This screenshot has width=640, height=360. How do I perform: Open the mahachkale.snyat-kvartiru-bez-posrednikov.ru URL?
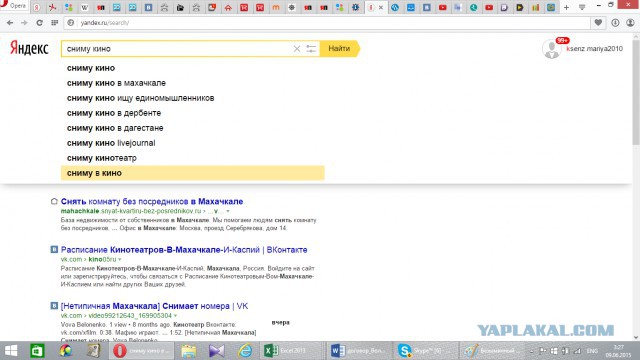pos(131,211)
